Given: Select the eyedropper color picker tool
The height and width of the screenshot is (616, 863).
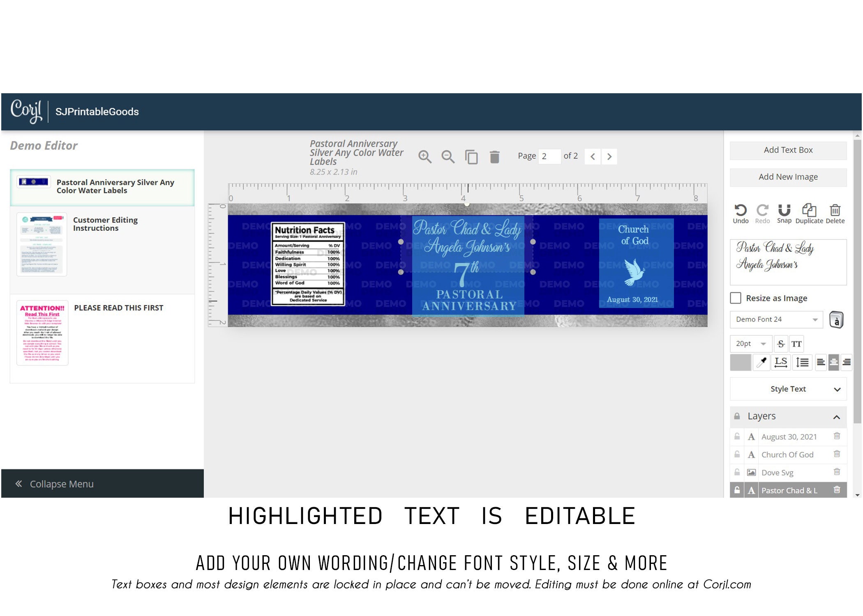Looking at the screenshot, I should (761, 362).
